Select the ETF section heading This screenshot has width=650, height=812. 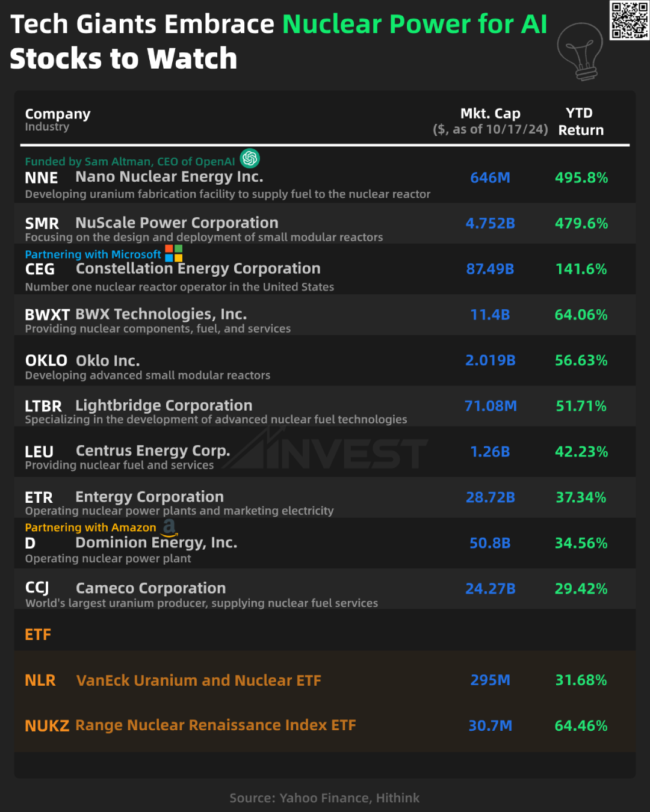pos(38,635)
